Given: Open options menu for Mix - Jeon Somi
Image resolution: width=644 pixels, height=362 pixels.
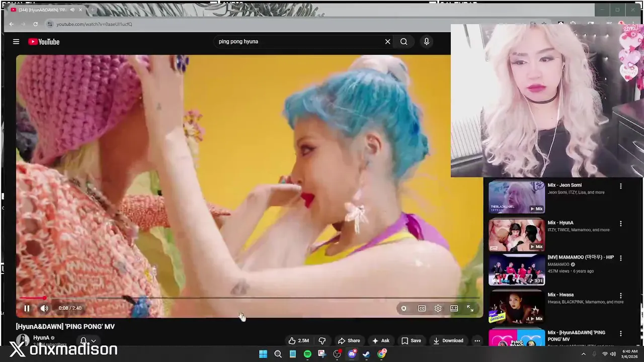Looking at the screenshot, I should click(x=620, y=186).
